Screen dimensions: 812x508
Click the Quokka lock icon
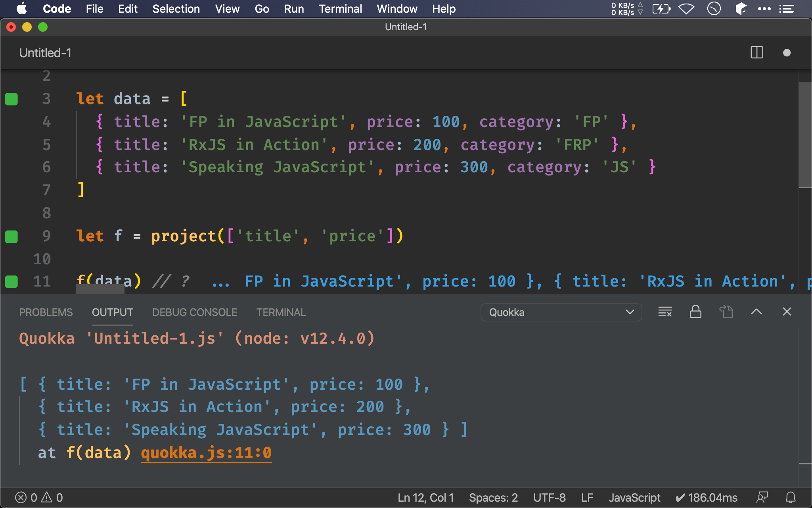pos(695,311)
